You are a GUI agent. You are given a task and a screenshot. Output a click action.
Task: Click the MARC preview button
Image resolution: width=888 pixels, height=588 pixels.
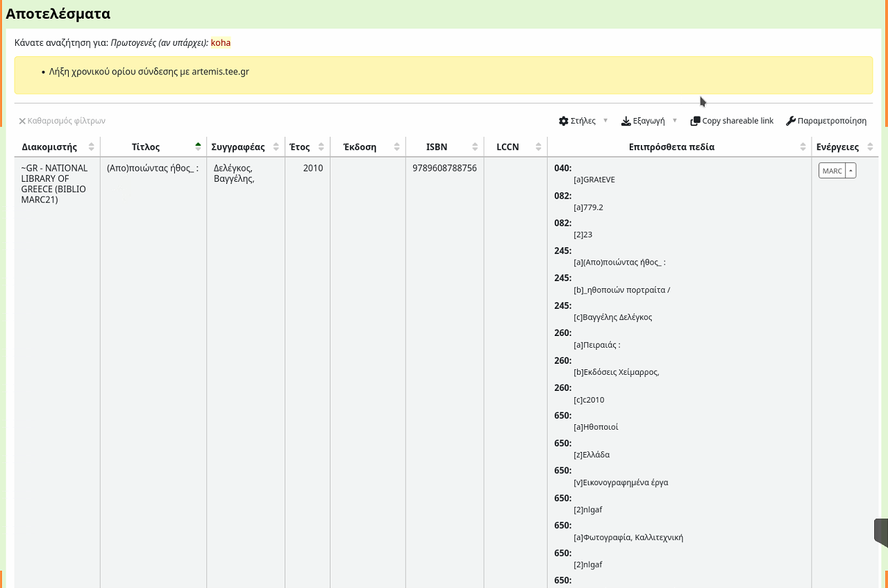click(x=832, y=171)
